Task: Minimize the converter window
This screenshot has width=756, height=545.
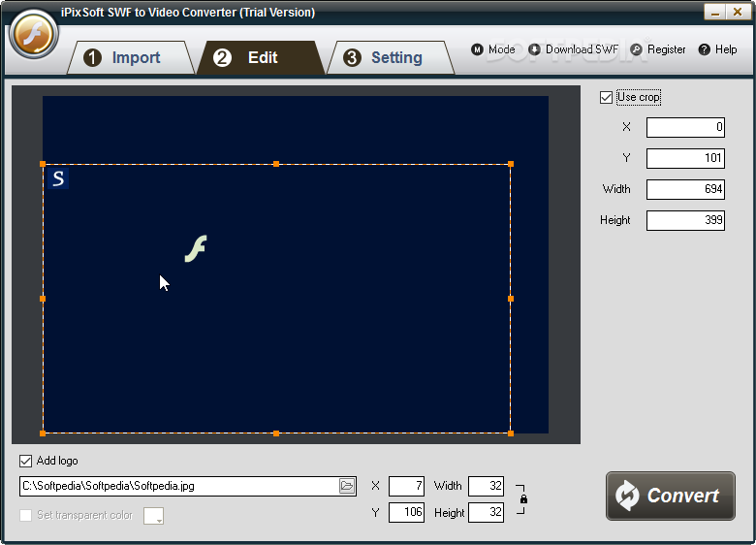Action: click(714, 12)
